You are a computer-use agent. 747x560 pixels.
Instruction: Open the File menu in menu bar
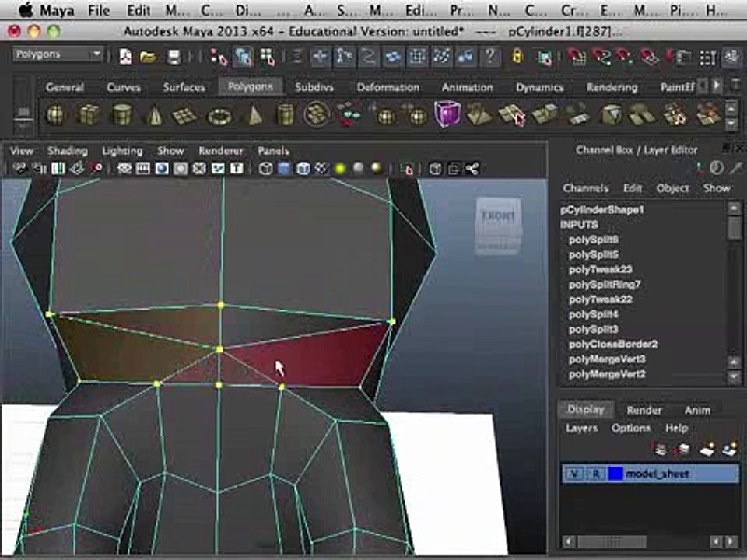tap(99, 10)
